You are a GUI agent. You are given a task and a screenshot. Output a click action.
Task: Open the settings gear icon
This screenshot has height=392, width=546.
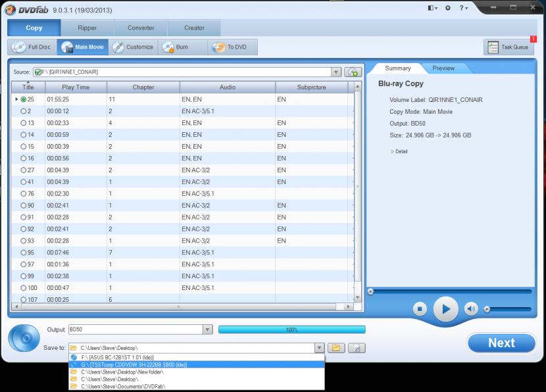click(x=448, y=8)
